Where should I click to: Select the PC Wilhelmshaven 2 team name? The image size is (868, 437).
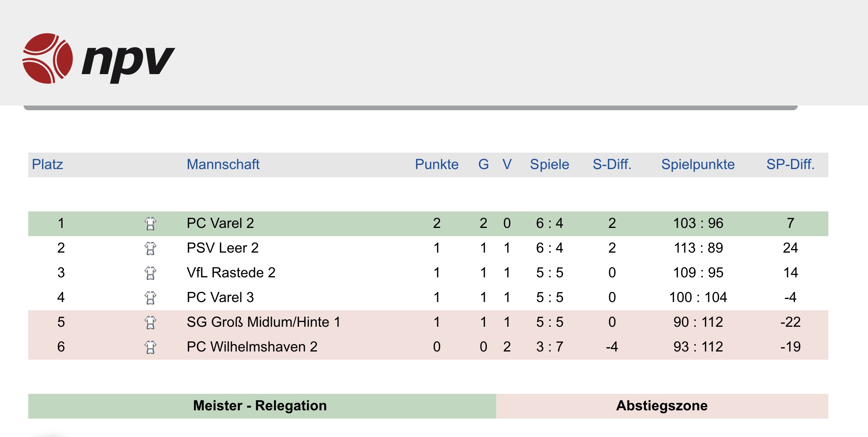tap(252, 347)
